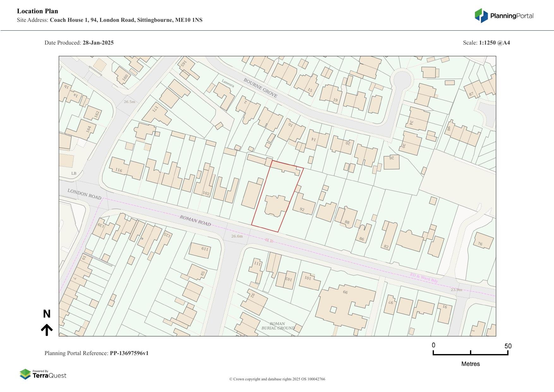
Task: Click the pink ED & Ward Bdy label
Action: [424, 278]
